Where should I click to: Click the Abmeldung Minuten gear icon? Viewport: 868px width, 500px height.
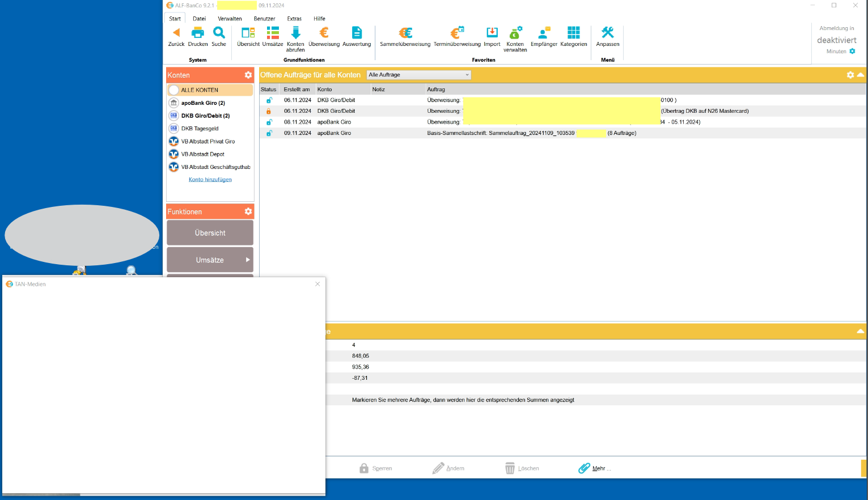(x=852, y=51)
